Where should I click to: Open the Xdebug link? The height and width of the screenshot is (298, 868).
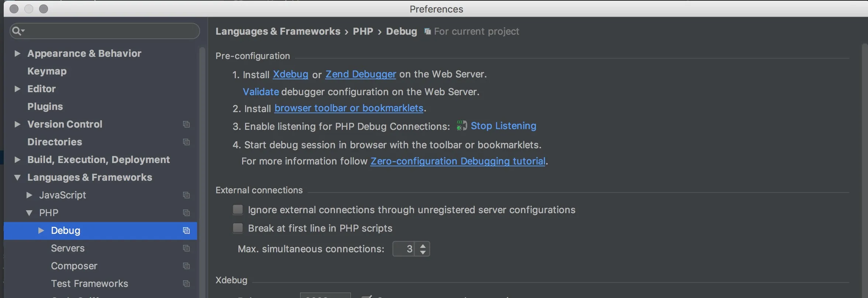[290, 74]
